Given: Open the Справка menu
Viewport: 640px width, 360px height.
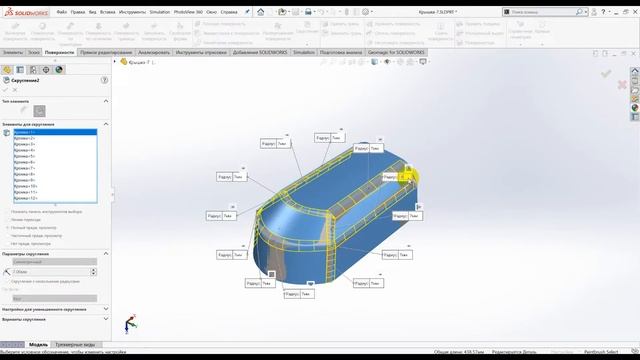Looking at the screenshot, I should pyautogui.click(x=229, y=12).
